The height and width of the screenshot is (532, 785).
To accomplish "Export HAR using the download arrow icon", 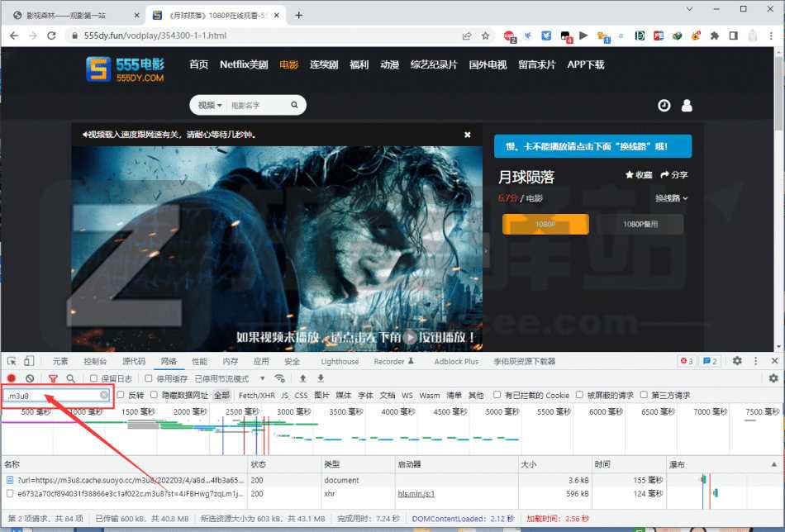I will 321,378.
